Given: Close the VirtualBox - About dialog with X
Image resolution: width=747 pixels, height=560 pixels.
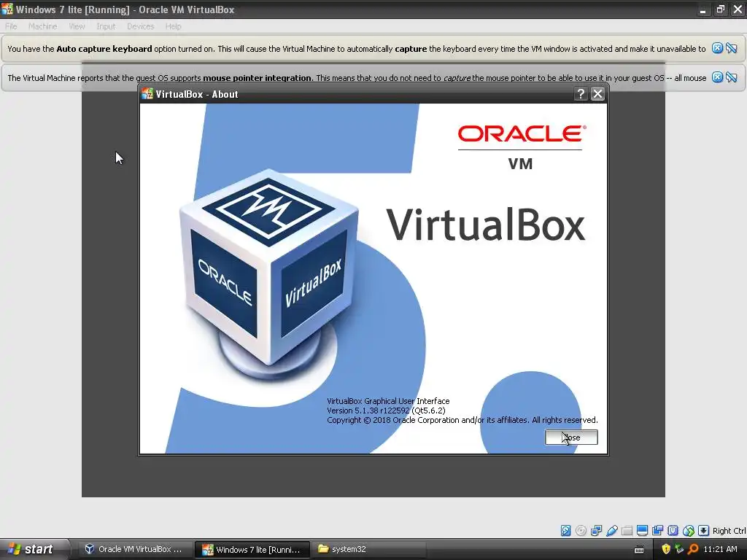Looking at the screenshot, I should 597,94.
